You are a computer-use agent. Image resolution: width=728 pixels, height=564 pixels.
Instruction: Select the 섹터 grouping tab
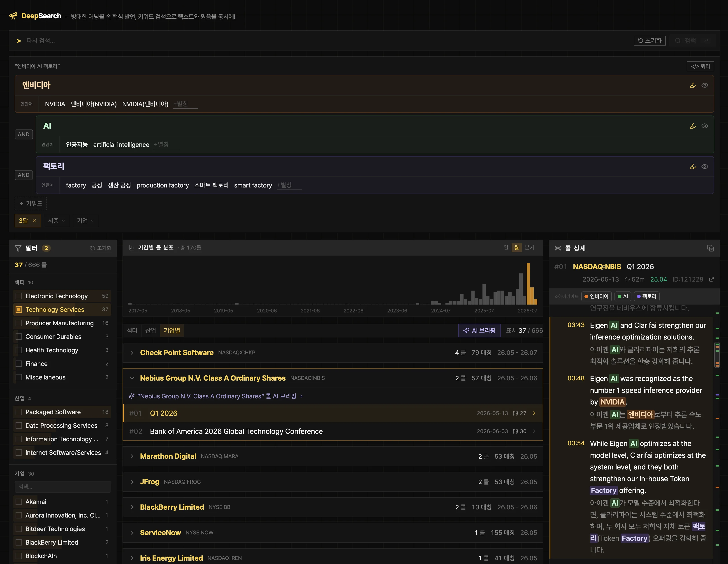click(132, 330)
